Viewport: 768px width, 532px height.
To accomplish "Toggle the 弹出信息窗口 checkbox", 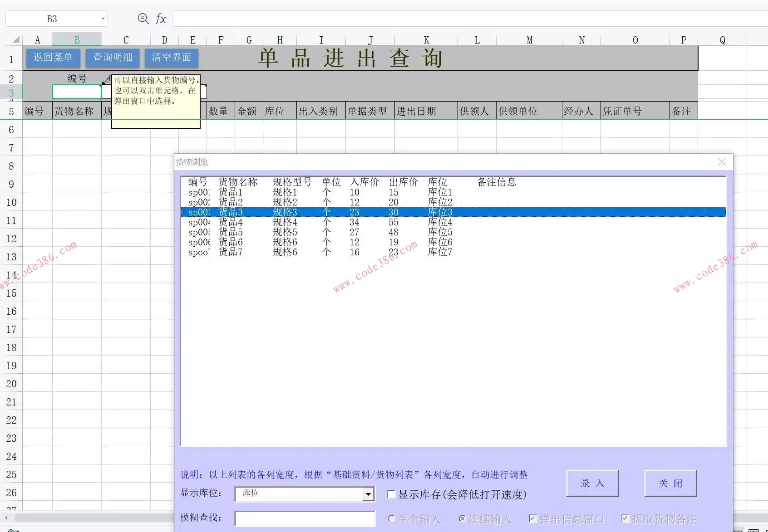I will coord(533,518).
